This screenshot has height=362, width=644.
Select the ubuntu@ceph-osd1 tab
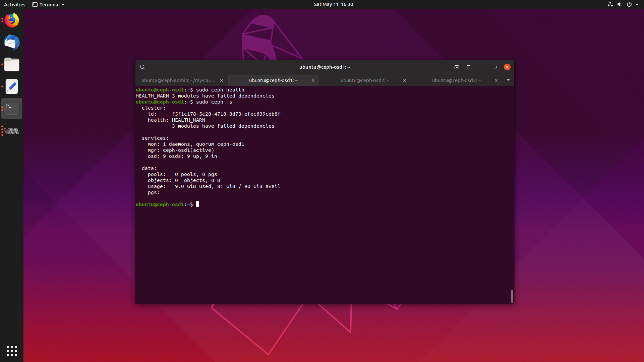click(273, 80)
